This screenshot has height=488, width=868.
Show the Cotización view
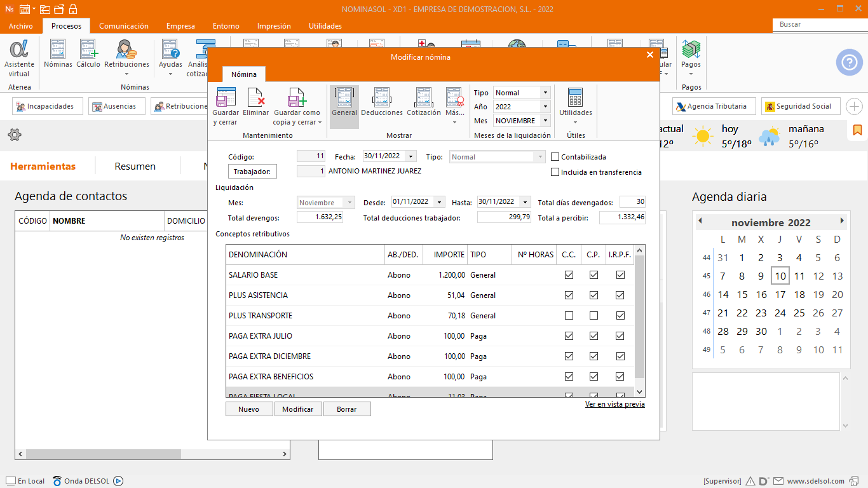[424, 103]
